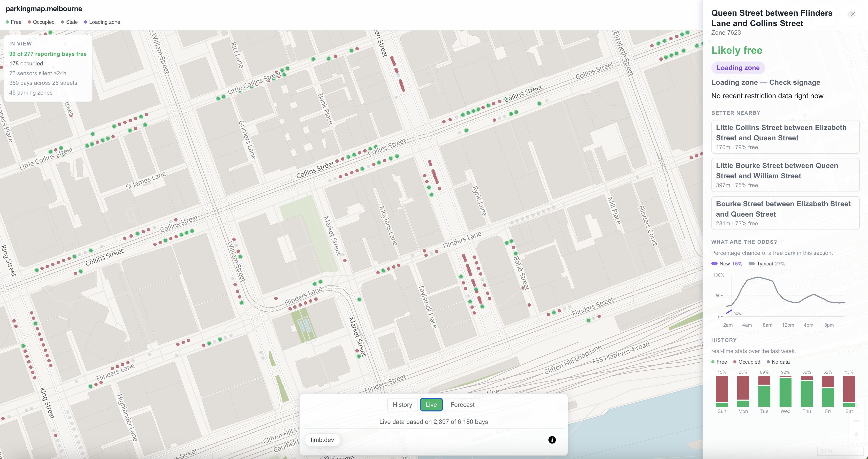Screen dimensions: 868x459
Task: Open the info icon in the bottom bar
Action: point(552,440)
